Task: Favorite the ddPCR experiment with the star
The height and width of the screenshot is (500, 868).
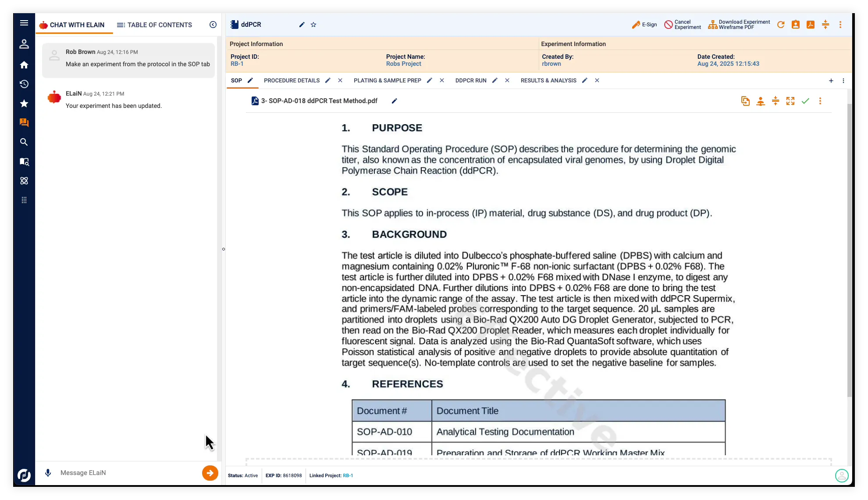Action: click(x=313, y=25)
